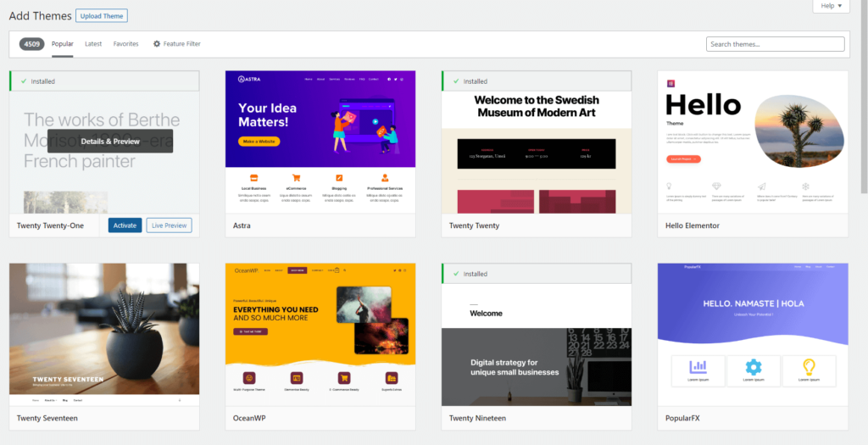Click the Twenty Nineteen theme name

tap(478, 419)
